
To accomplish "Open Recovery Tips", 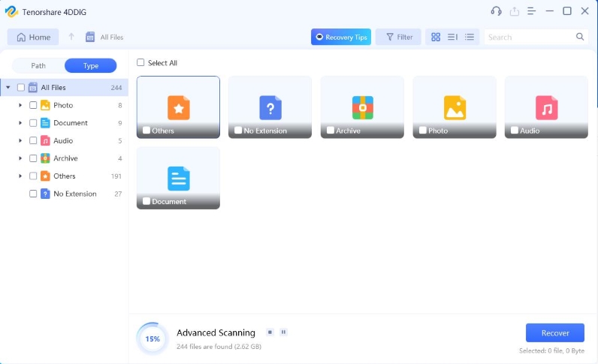I will pyautogui.click(x=341, y=37).
